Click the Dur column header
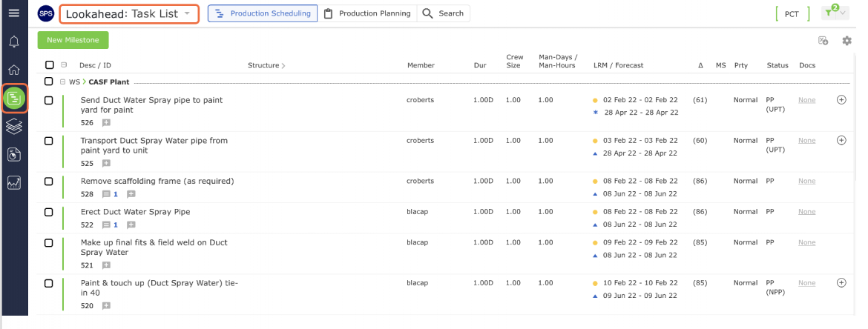 (x=480, y=65)
